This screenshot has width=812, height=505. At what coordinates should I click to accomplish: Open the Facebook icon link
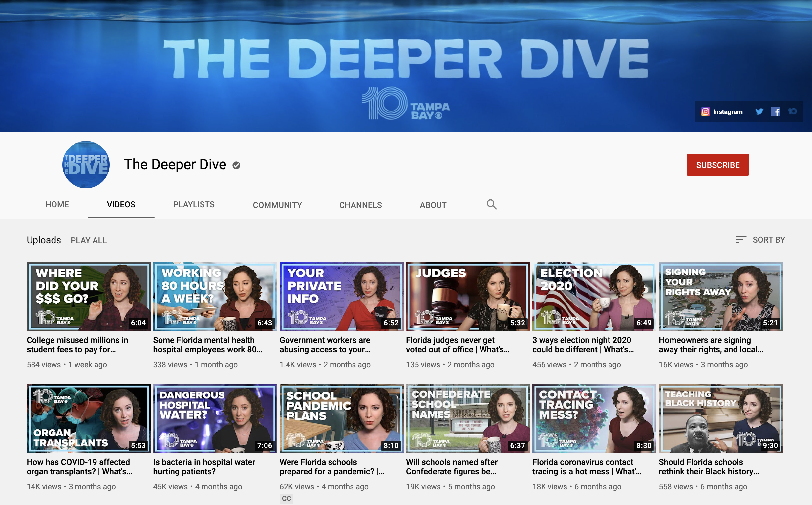776,111
